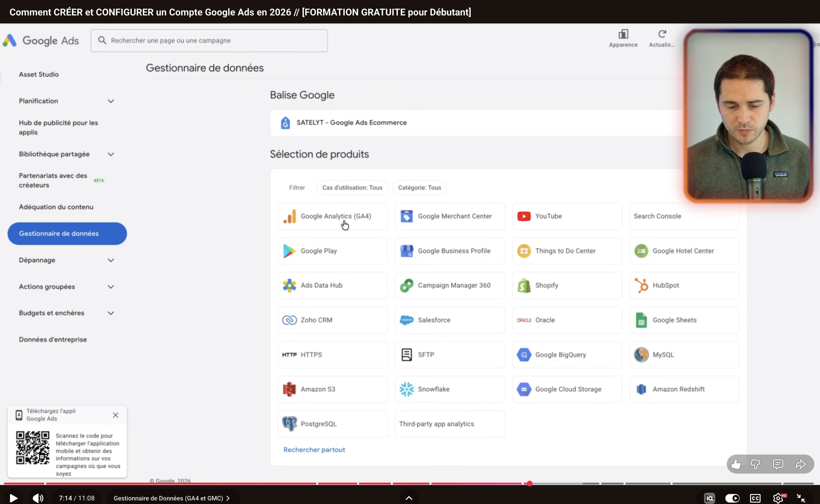The image size is (820, 504).
Task: Open Asset Studio in sidebar
Action: (39, 74)
